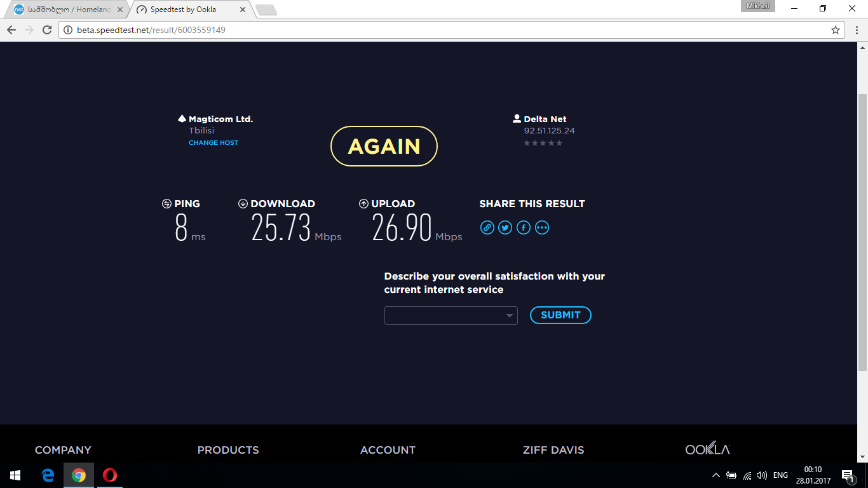This screenshot has height=488, width=868.
Task: Show hidden tray icons chevron
Action: (716, 475)
